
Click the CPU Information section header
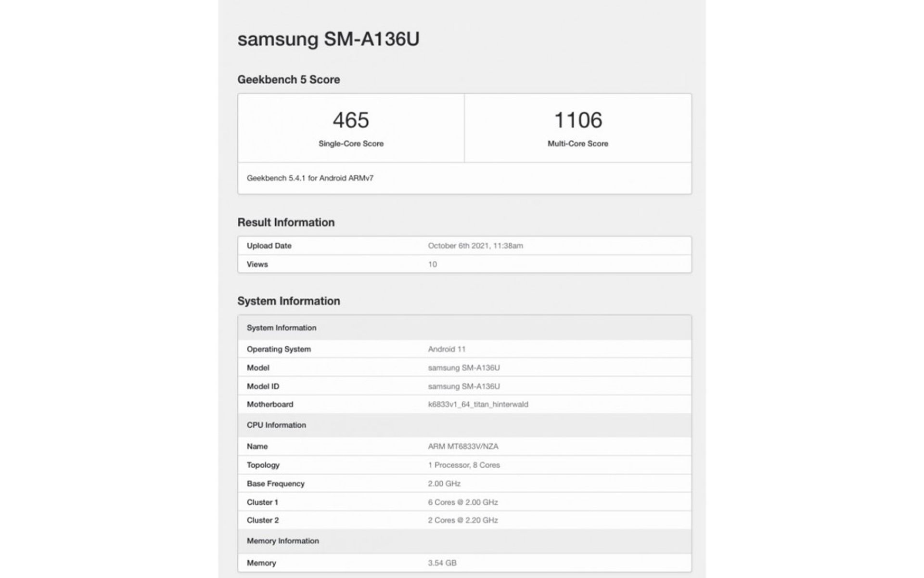(276, 425)
